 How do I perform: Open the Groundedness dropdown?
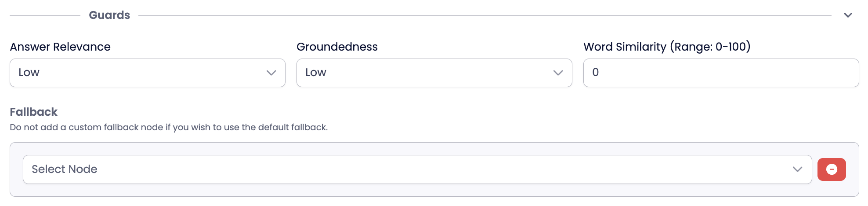pyautogui.click(x=434, y=73)
